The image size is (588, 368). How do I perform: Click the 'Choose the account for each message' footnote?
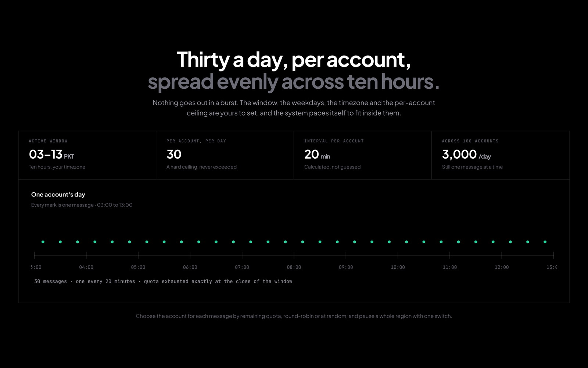pos(294,316)
